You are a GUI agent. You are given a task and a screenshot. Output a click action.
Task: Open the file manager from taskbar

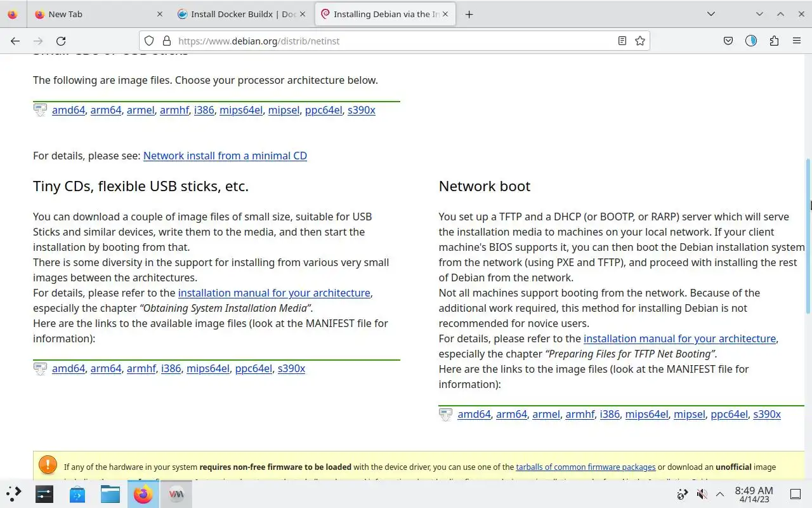pyautogui.click(x=110, y=493)
